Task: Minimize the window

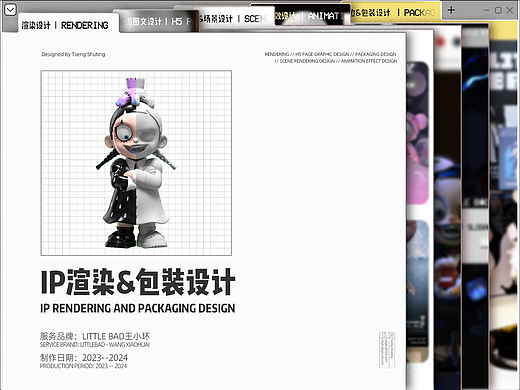Action: coord(487,11)
